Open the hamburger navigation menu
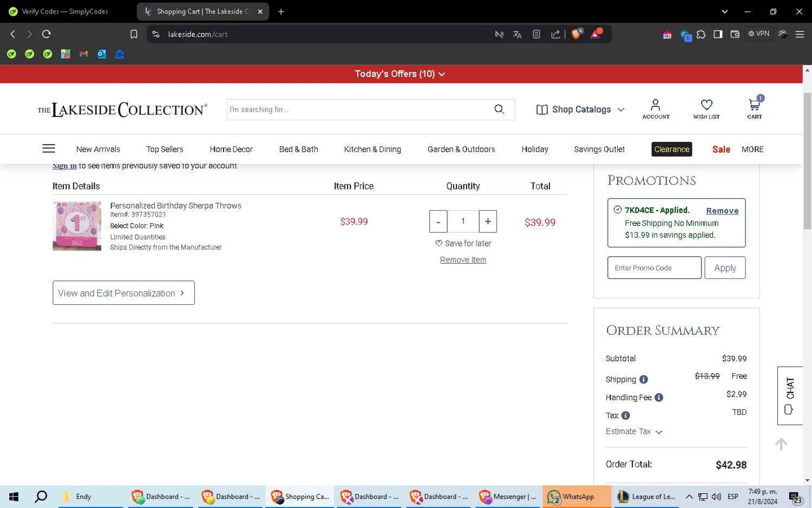This screenshot has width=812, height=508. point(49,149)
